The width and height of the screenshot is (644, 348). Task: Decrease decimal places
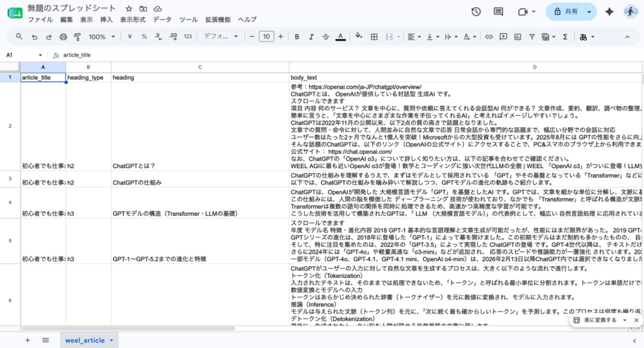click(158, 36)
